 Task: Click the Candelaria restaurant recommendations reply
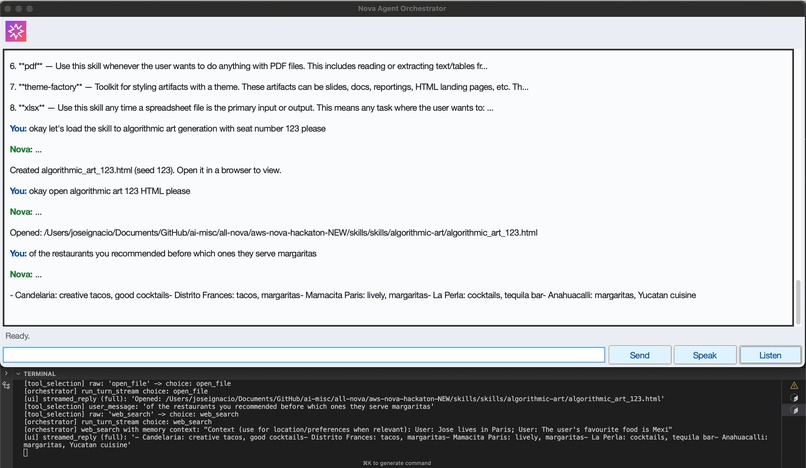click(x=353, y=295)
